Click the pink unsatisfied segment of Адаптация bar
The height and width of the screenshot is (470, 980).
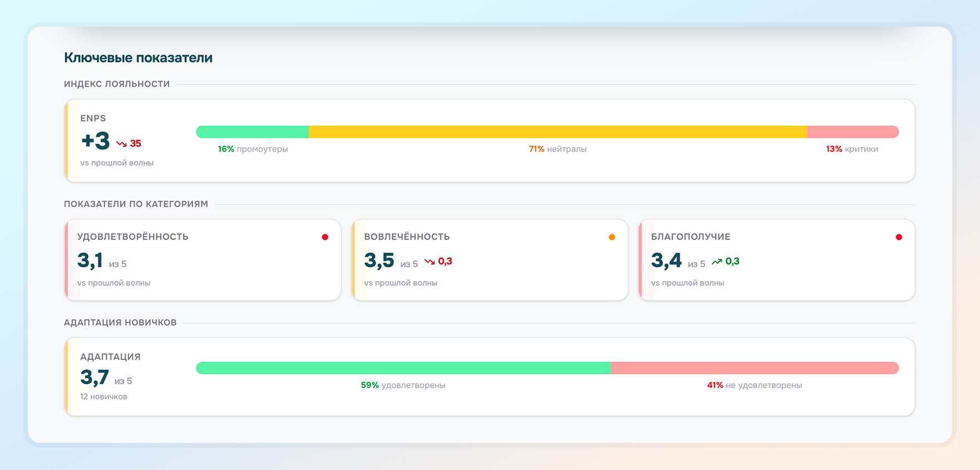pos(755,368)
